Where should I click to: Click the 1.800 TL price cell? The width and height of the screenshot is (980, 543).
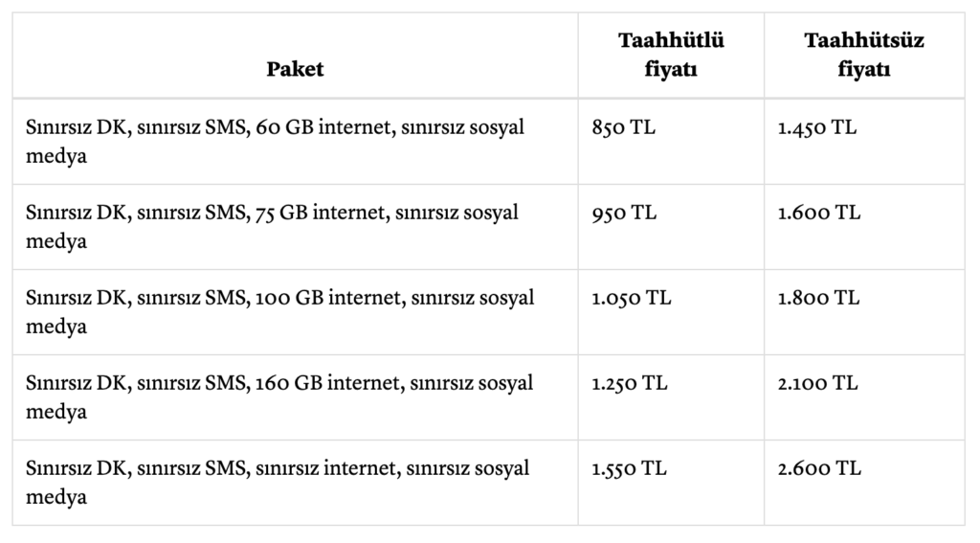pyautogui.click(x=819, y=298)
